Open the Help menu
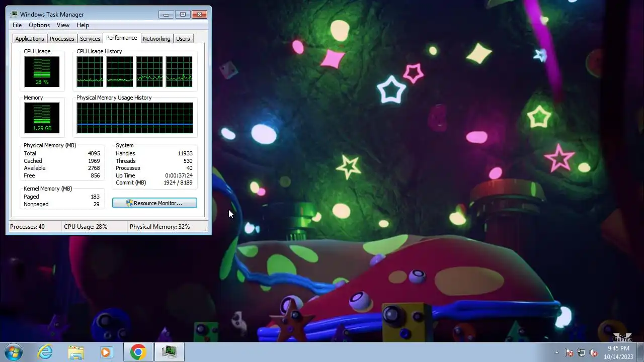Viewport: 644px width, 362px height. click(x=83, y=25)
